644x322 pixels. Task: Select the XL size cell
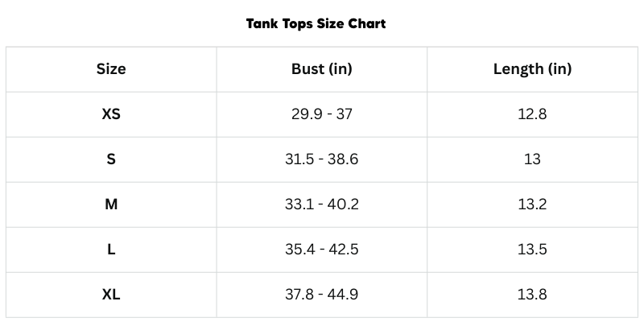[111, 295]
